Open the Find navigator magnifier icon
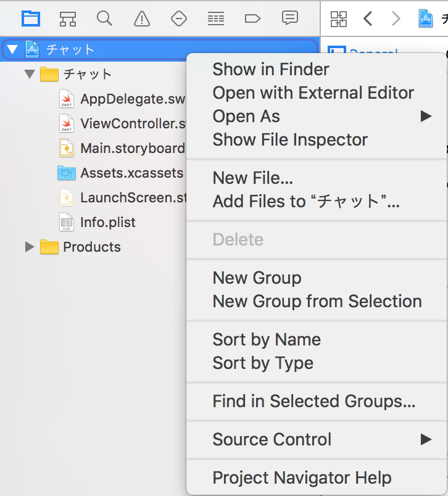Viewport: 448px width, 496px height. click(x=105, y=19)
